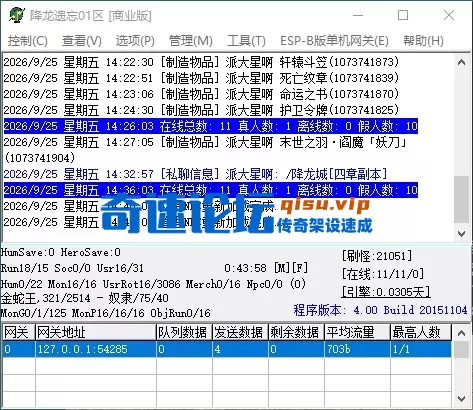Image resolution: width=473 pixels, height=410 pixels.
Task: Click log pane scroll-up arrow
Action: pyautogui.click(x=462, y=62)
